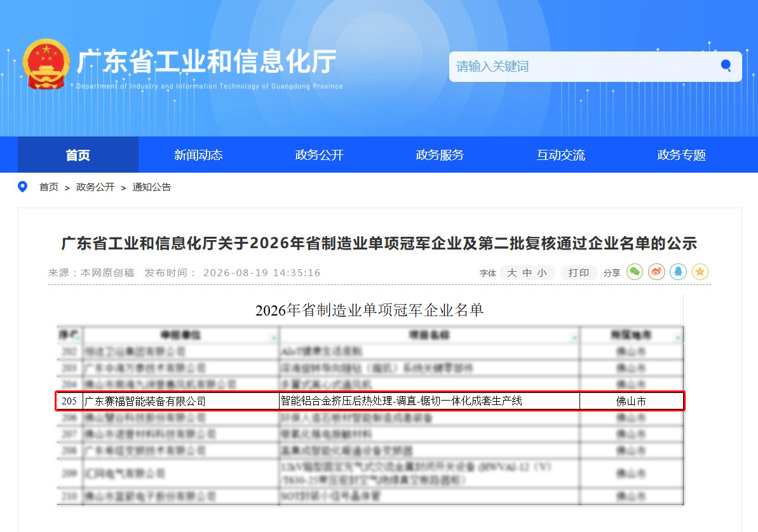The image size is (758, 532).
Task: Click the article title heading
Action: click(x=379, y=243)
